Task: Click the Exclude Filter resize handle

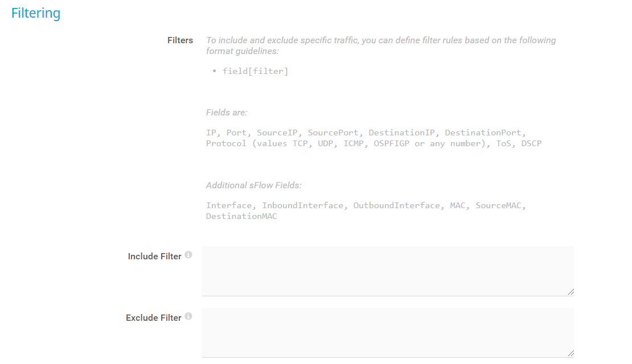Action: (571, 354)
